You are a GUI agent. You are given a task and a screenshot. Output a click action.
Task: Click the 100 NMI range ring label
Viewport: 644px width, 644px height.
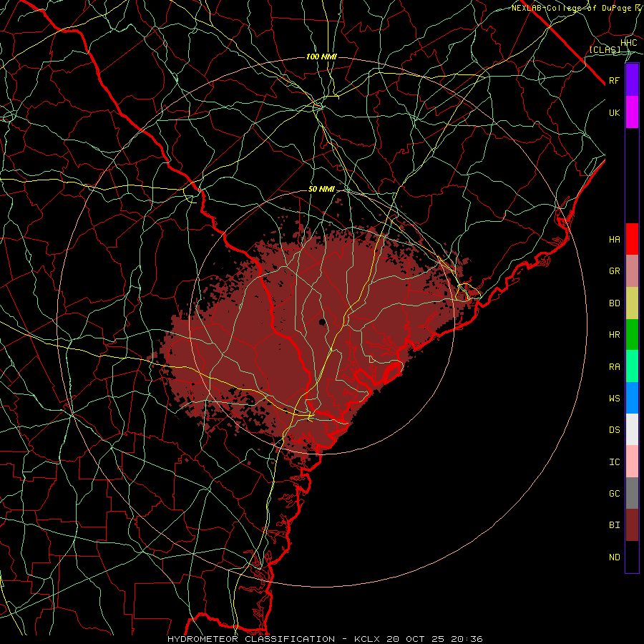click(x=321, y=57)
